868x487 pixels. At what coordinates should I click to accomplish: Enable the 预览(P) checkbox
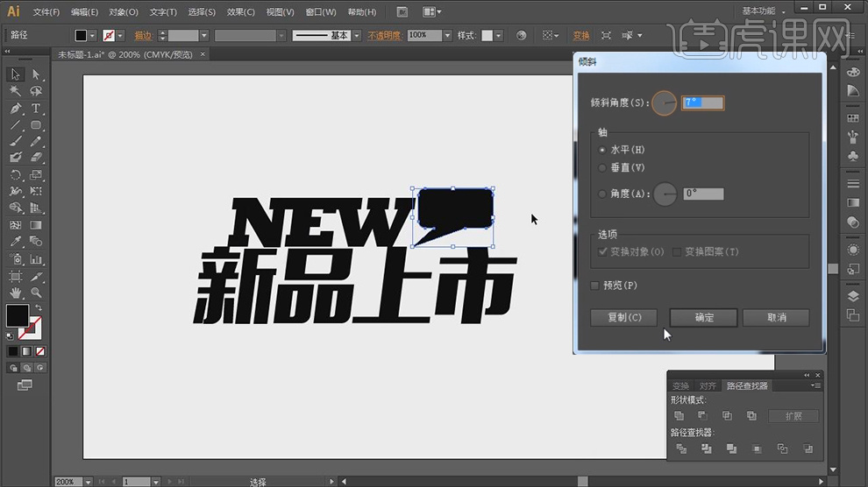click(x=596, y=286)
